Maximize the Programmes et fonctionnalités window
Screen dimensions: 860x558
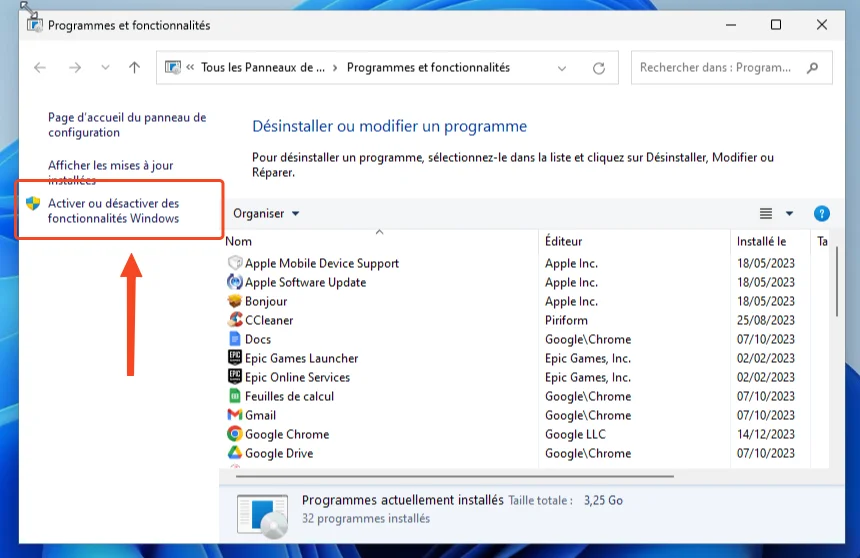click(776, 25)
